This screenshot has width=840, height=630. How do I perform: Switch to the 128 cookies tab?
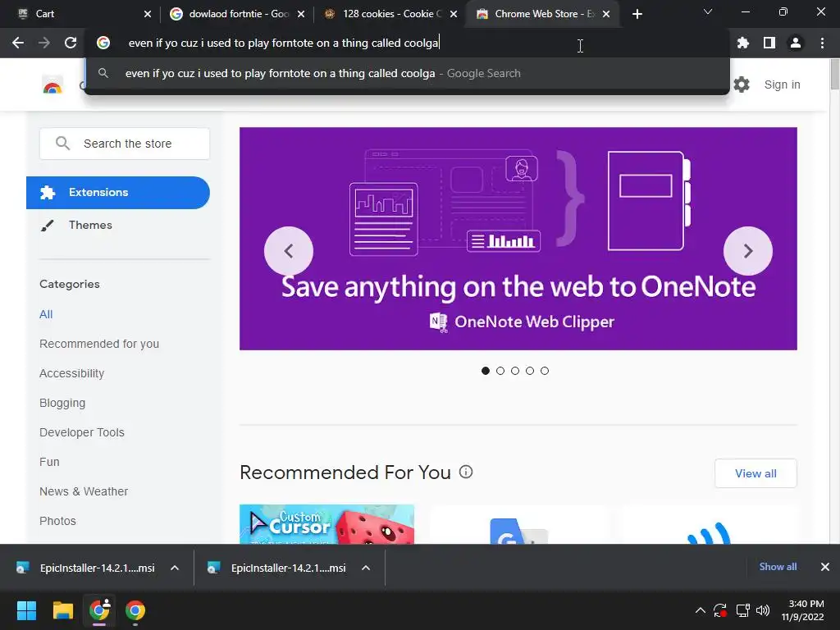[x=388, y=14]
